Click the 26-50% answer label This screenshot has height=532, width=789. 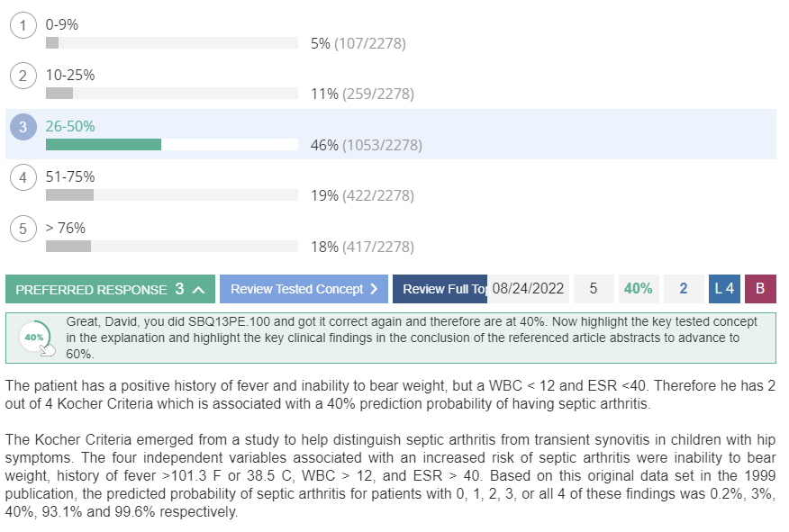click(x=70, y=126)
